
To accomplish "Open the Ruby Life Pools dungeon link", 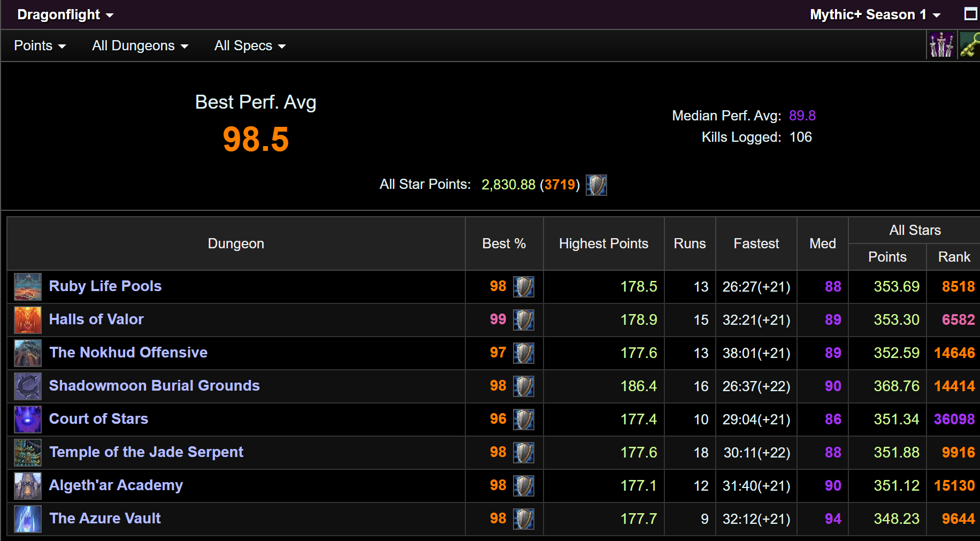I will click(105, 286).
